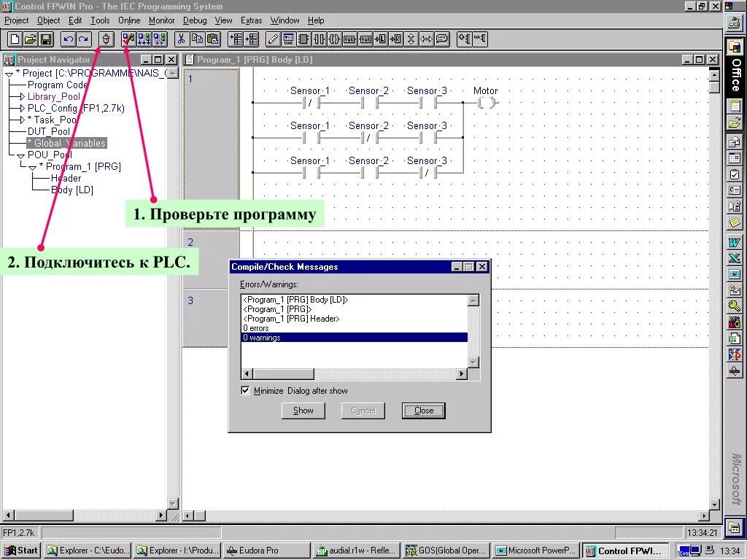
Task: Switch to Microsoft PowerPoint taskbar button
Action: point(536,551)
